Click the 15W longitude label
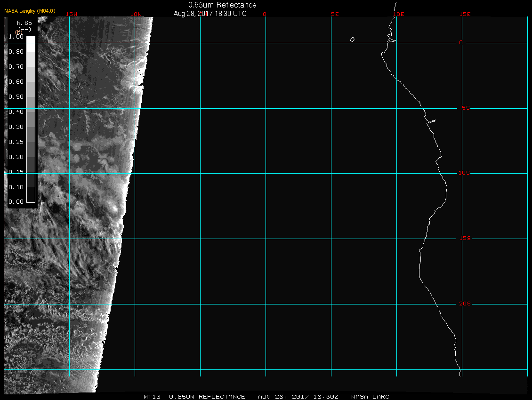The height and width of the screenshot is (400, 532). 72,14
